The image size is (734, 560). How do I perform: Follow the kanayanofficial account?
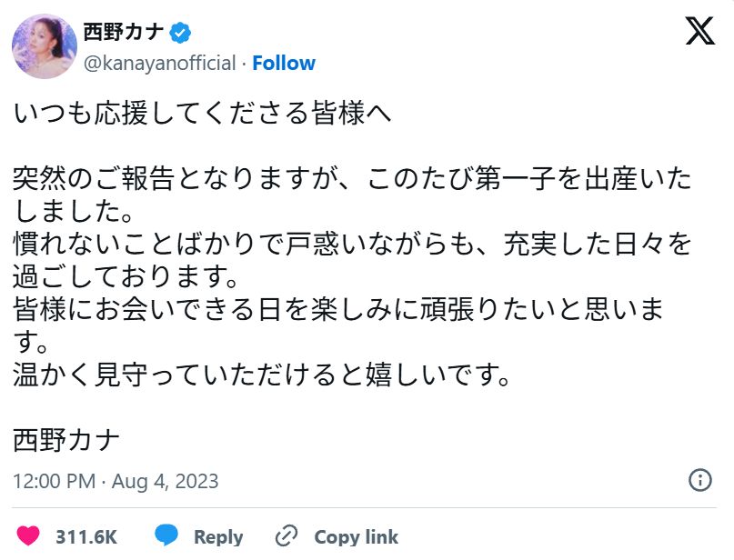[x=284, y=63]
